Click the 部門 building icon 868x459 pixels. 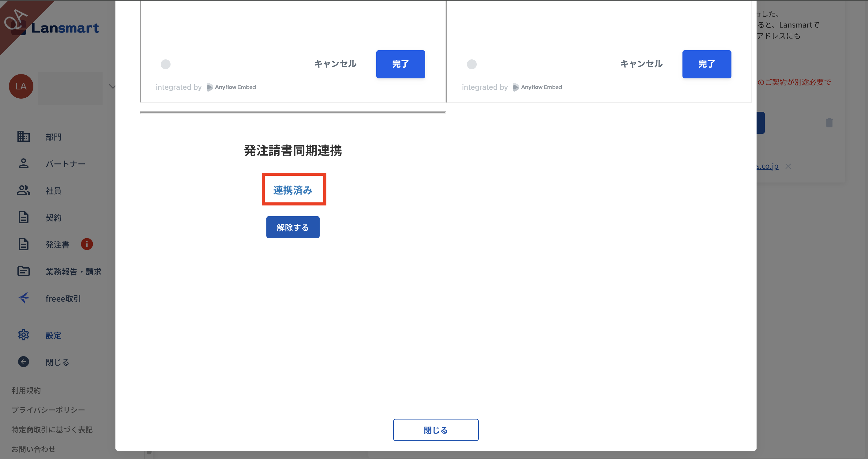tap(23, 137)
